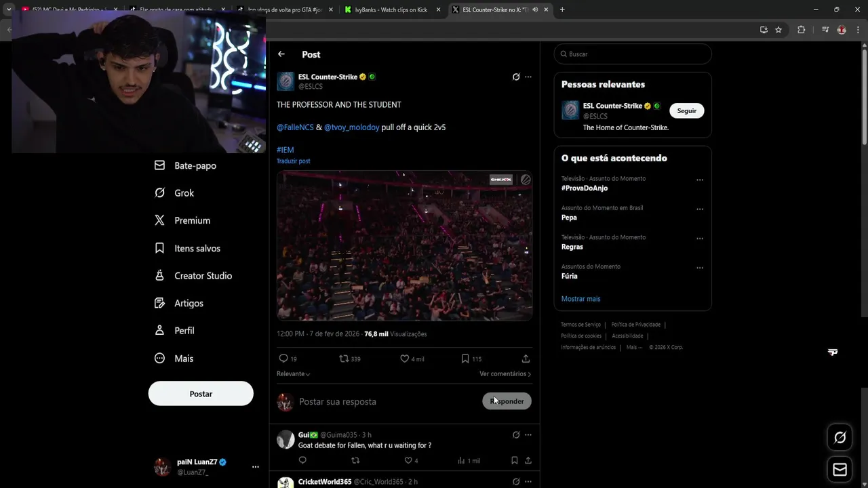
Task: Open floating Grok button at bottom right
Action: [840, 438]
